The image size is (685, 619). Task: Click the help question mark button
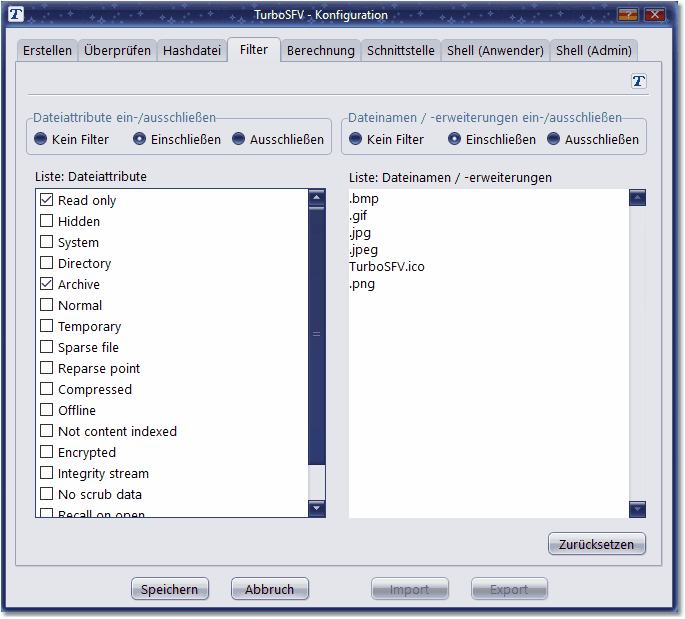[x=628, y=15]
